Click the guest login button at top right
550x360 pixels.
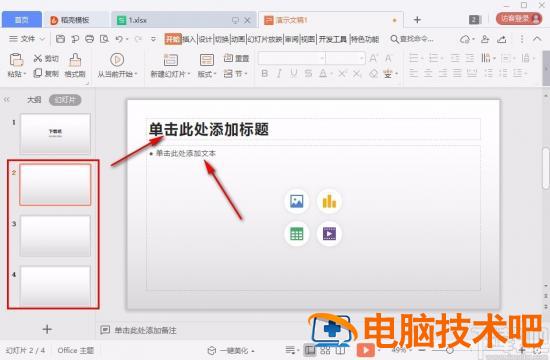[519, 19]
